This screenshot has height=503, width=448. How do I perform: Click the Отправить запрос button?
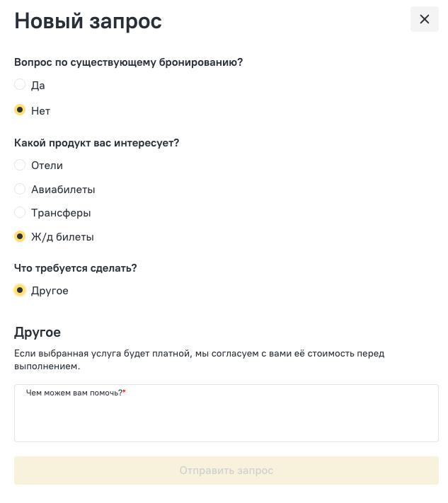click(226, 470)
